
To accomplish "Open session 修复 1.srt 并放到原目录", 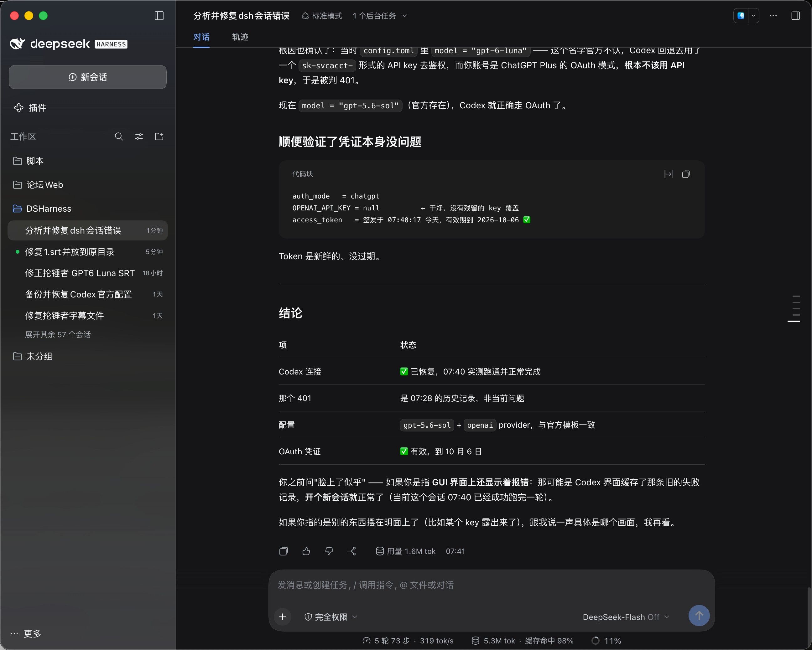I will tap(87, 252).
